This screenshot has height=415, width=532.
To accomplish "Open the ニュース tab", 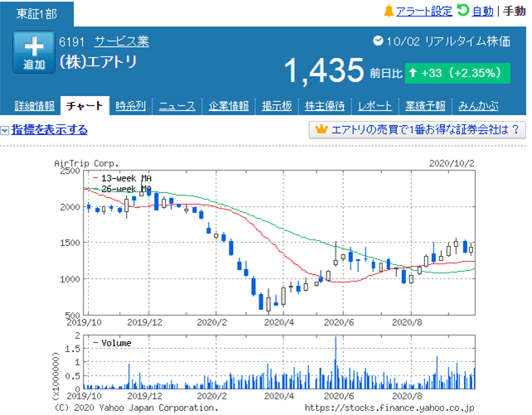I will coord(177,106).
